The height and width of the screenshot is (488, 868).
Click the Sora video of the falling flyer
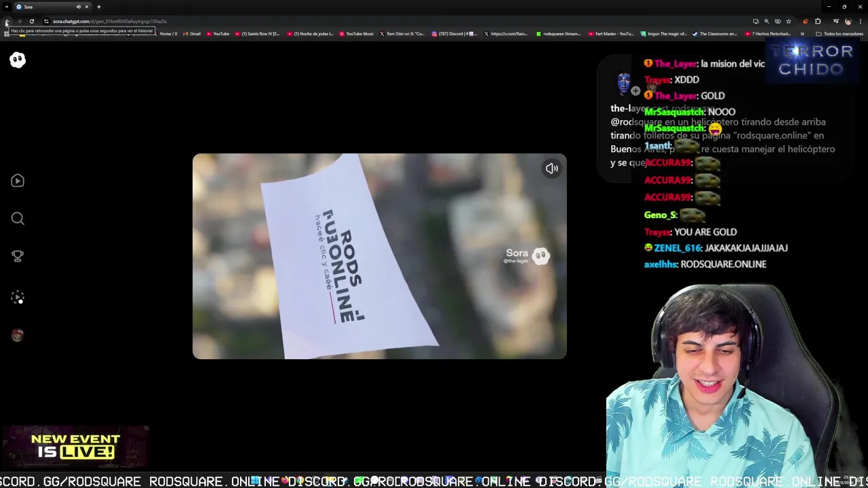[379, 256]
